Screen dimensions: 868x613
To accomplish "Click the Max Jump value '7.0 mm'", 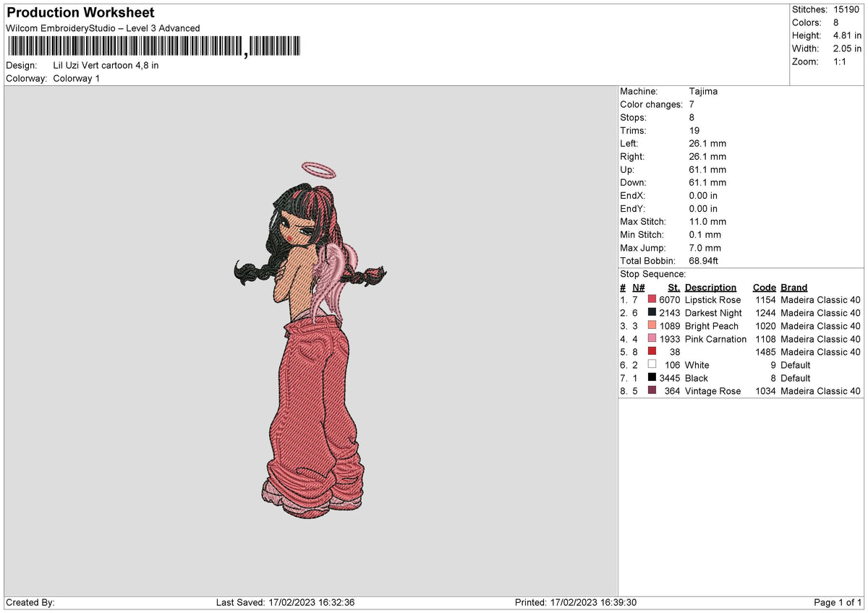I will click(x=705, y=247).
